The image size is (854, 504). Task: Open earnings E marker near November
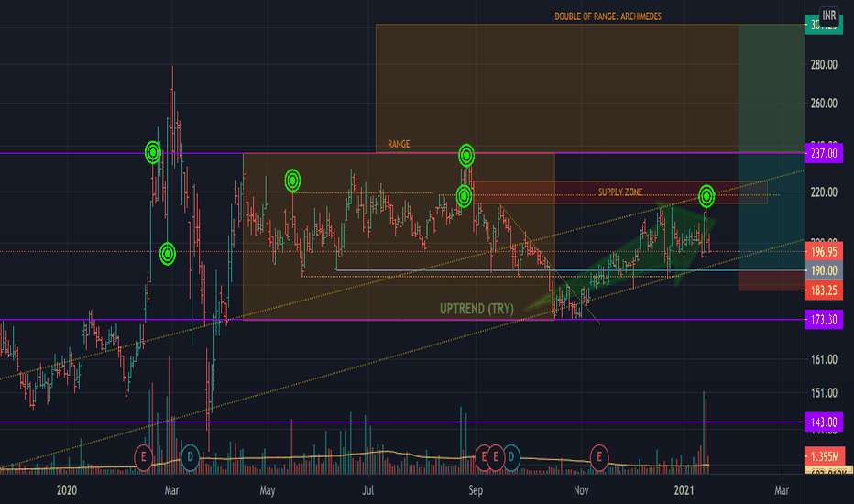coord(599,456)
